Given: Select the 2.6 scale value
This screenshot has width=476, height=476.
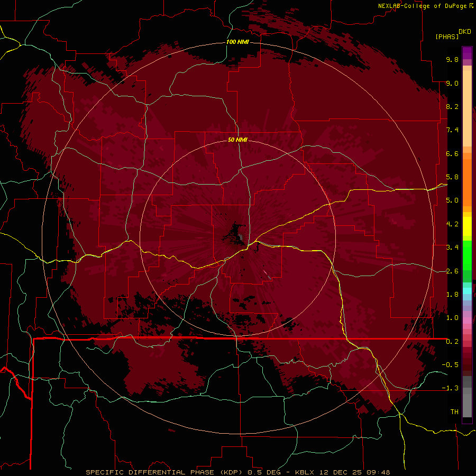Looking at the screenshot, I should coord(452,271).
